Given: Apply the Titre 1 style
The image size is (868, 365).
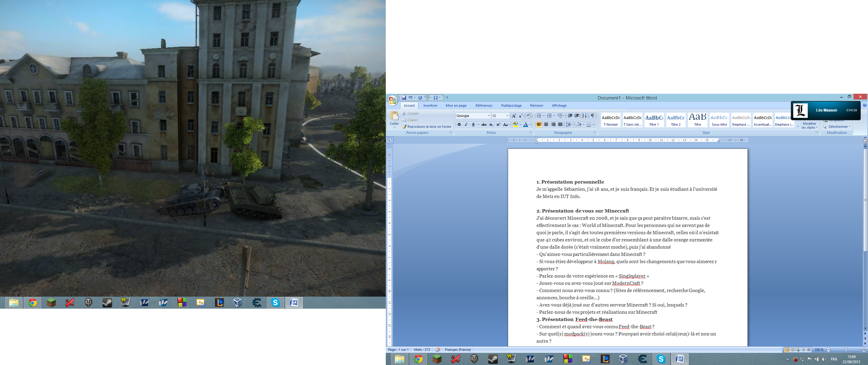Looking at the screenshot, I should [x=654, y=120].
